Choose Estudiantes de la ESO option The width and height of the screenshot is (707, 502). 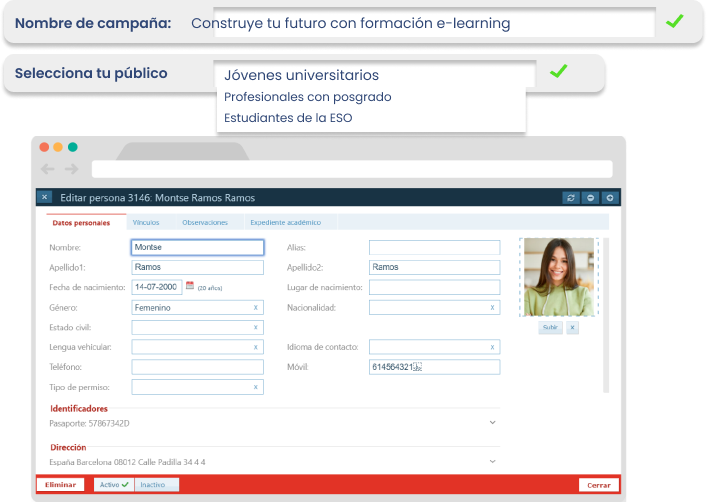tap(288, 118)
